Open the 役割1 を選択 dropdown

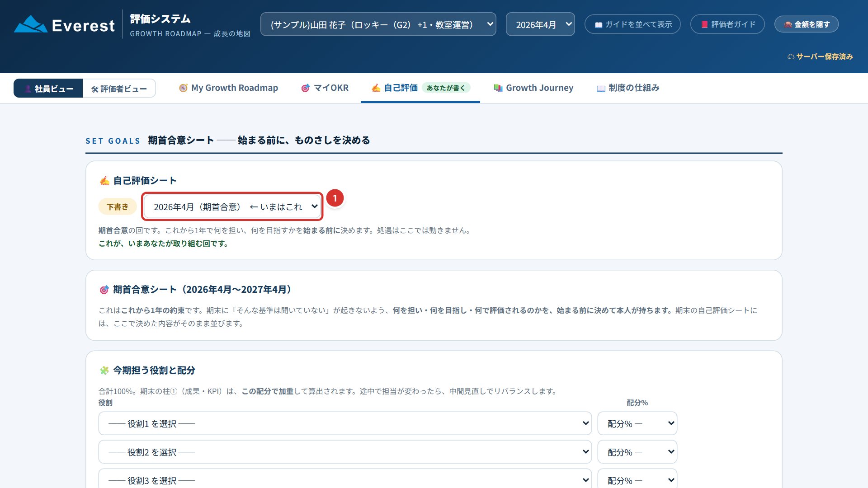pos(345,423)
